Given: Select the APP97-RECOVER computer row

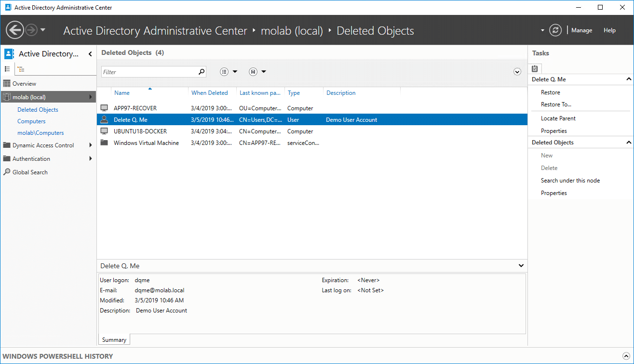Looking at the screenshot, I should pyautogui.click(x=135, y=108).
